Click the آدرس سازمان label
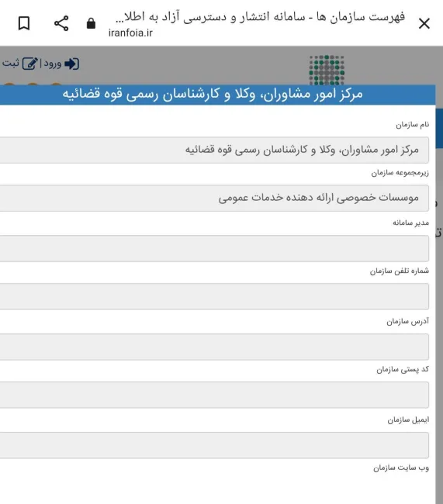443x504 pixels. [x=407, y=321]
